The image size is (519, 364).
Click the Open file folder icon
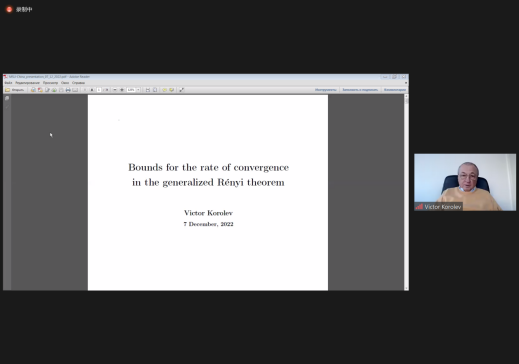click(7, 90)
